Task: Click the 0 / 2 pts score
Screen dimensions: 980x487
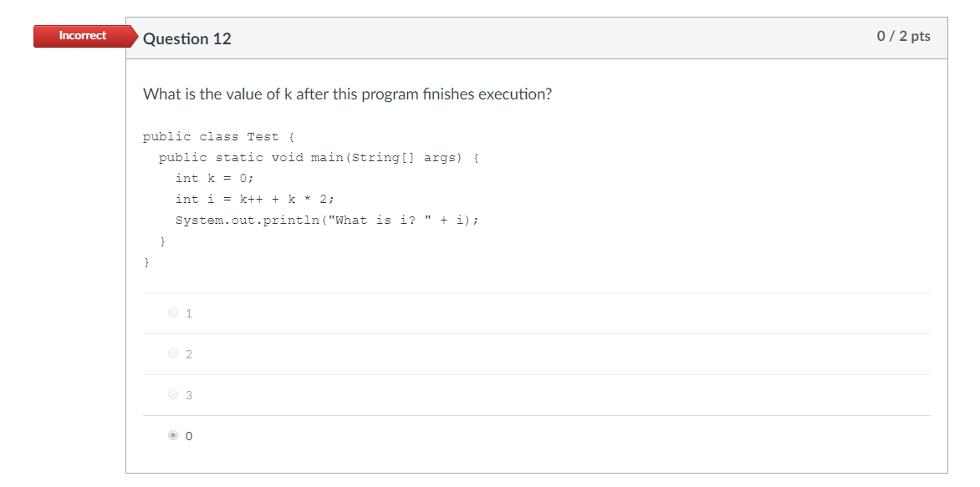Action: [903, 37]
